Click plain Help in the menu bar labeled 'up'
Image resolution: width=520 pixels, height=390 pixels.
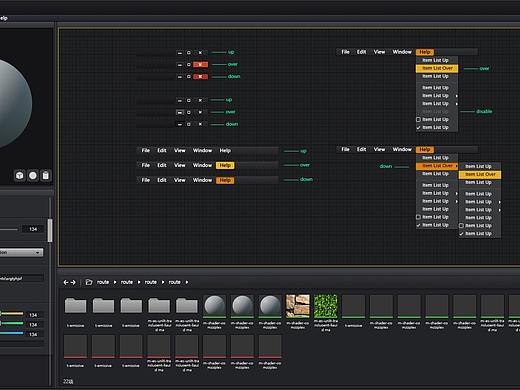(x=225, y=151)
